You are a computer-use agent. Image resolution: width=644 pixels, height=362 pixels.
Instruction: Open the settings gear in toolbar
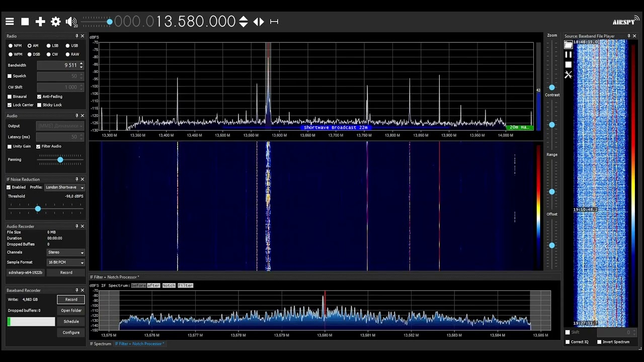tap(56, 22)
